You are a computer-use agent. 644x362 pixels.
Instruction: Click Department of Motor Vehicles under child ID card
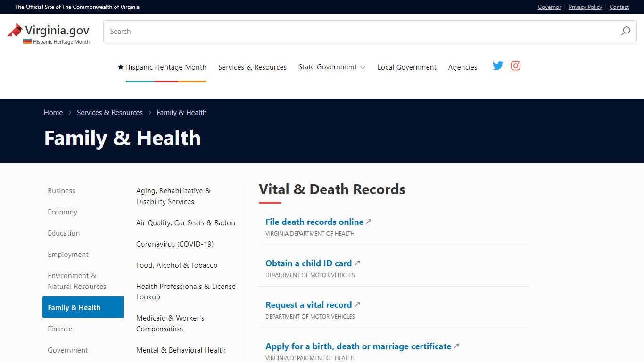[310, 275]
